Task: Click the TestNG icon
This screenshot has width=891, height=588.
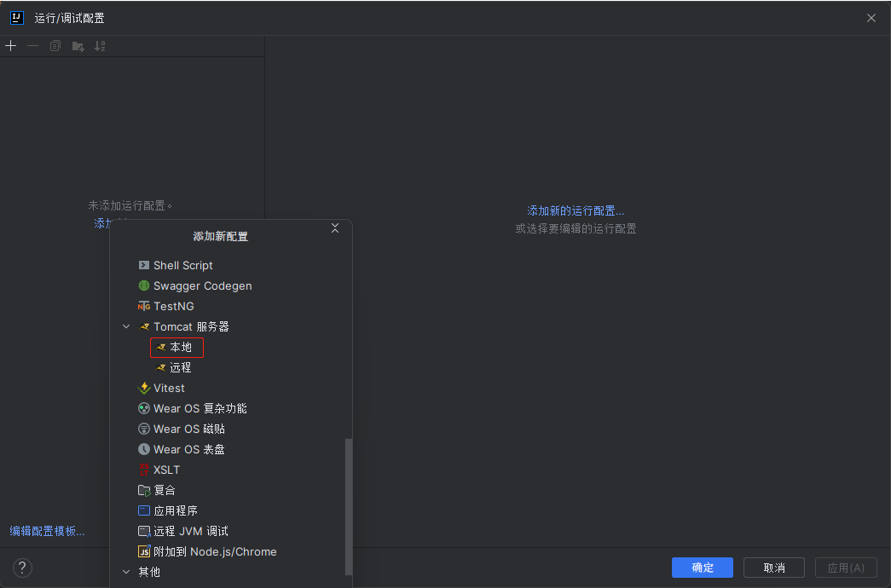Action: (144, 306)
